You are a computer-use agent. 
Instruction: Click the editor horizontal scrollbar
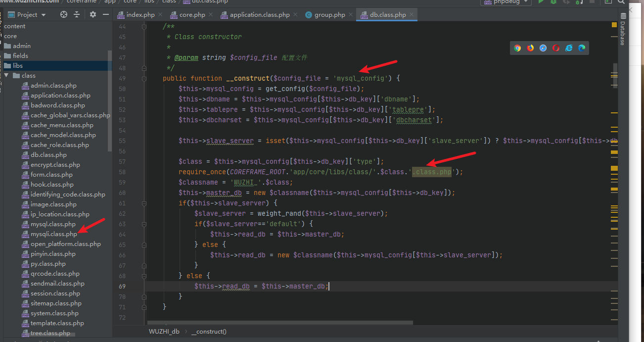click(x=281, y=323)
